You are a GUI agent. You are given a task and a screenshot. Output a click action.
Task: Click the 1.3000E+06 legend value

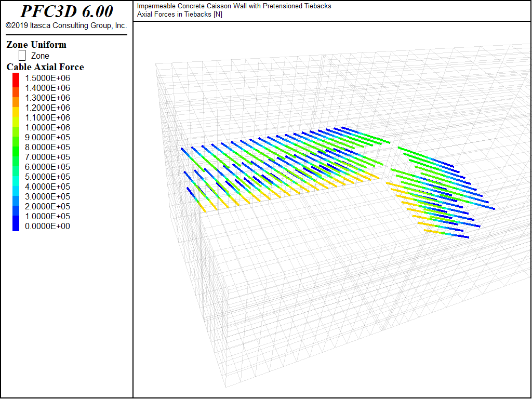coord(47,98)
